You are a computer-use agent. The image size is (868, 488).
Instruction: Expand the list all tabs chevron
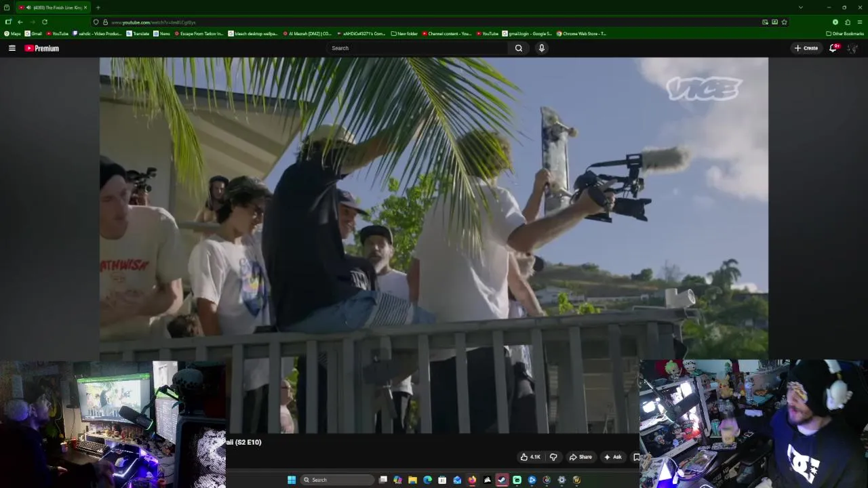[x=800, y=7]
